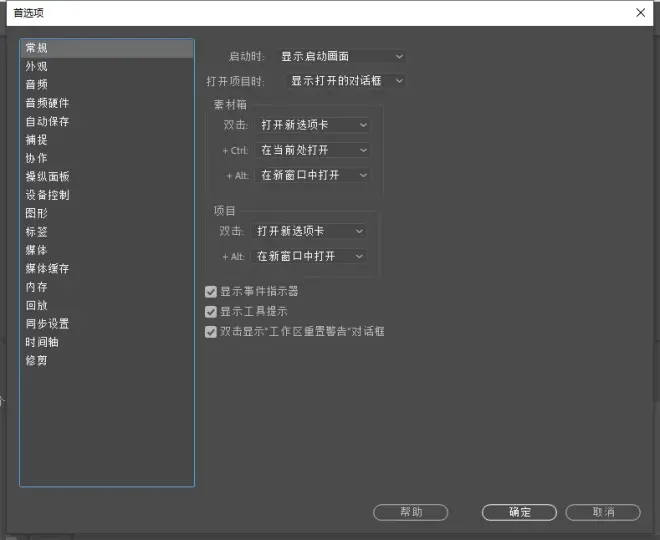Select 协作 in the category list
The height and width of the screenshot is (540, 660).
point(107,158)
